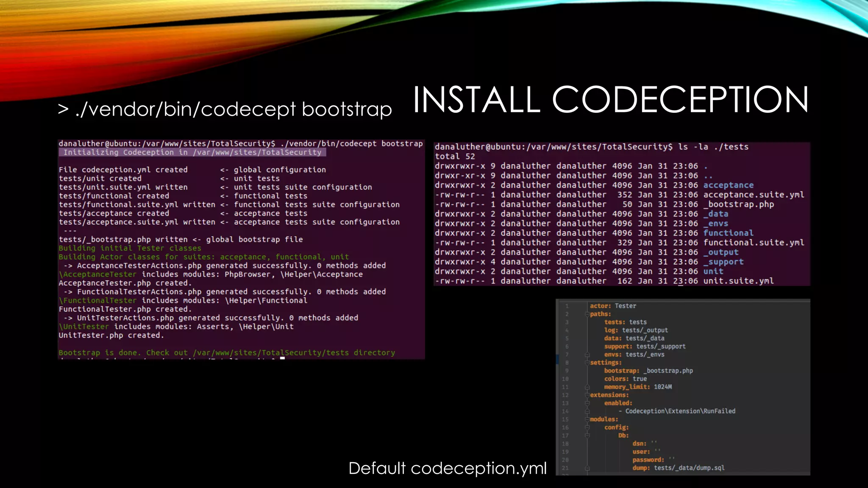Click the '_output' directory name in listing
The height and width of the screenshot is (488, 868).
(x=721, y=252)
